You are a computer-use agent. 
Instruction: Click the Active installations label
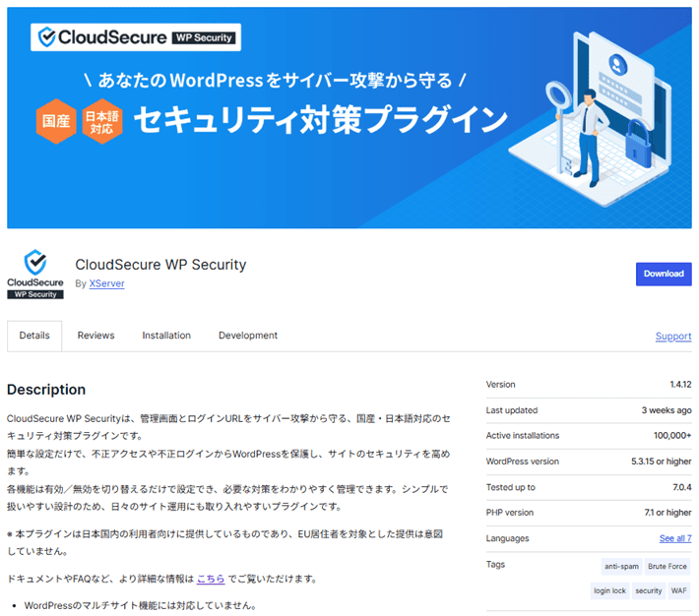click(x=523, y=436)
